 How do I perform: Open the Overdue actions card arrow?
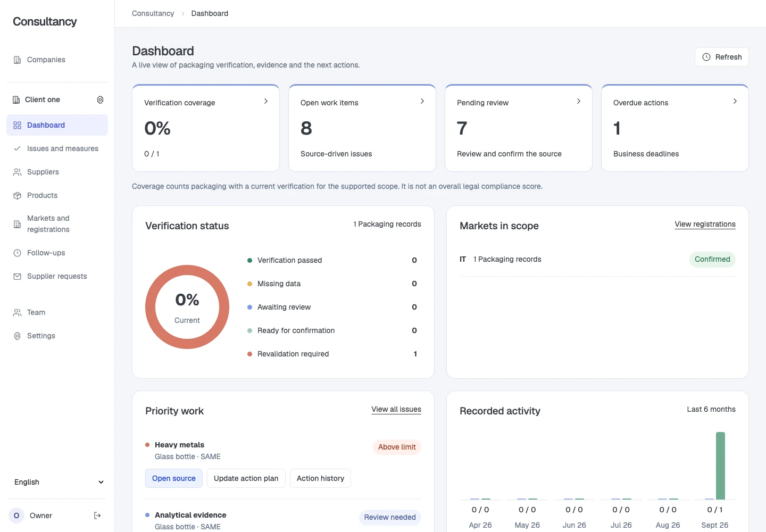(735, 101)
